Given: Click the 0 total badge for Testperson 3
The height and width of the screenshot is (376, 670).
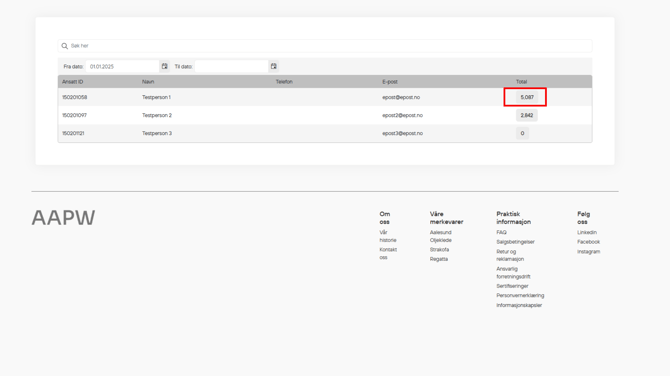Looking at the screenshot, I should tap(522, 133).
